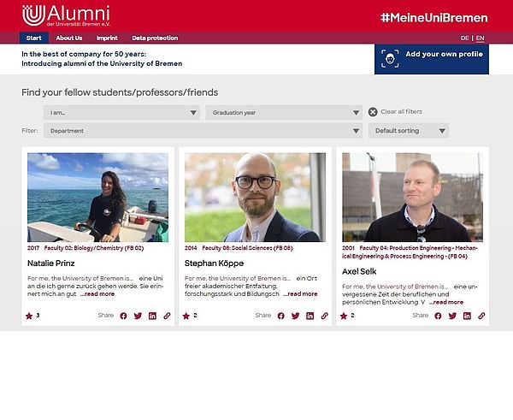Read more of Stephan Köppe's statement

(300, 293)
